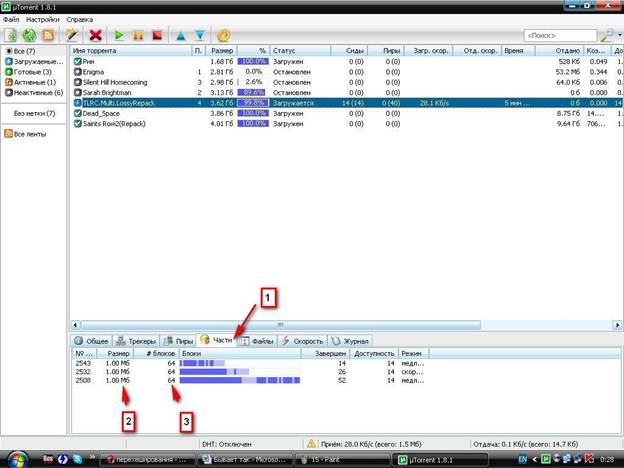Select piece 2543 row
The image size is (624, 468).
tap(251, 363)
